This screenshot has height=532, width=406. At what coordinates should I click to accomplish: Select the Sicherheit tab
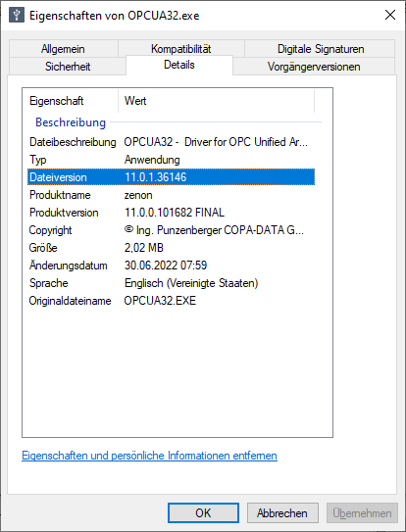click(68, 67)
